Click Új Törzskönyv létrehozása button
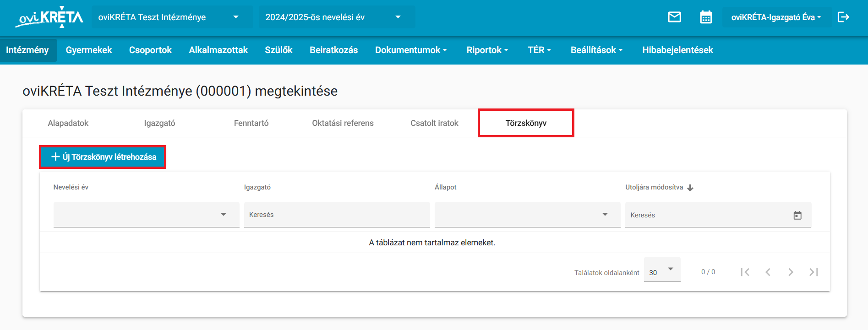868x330 pixels. 103,157
